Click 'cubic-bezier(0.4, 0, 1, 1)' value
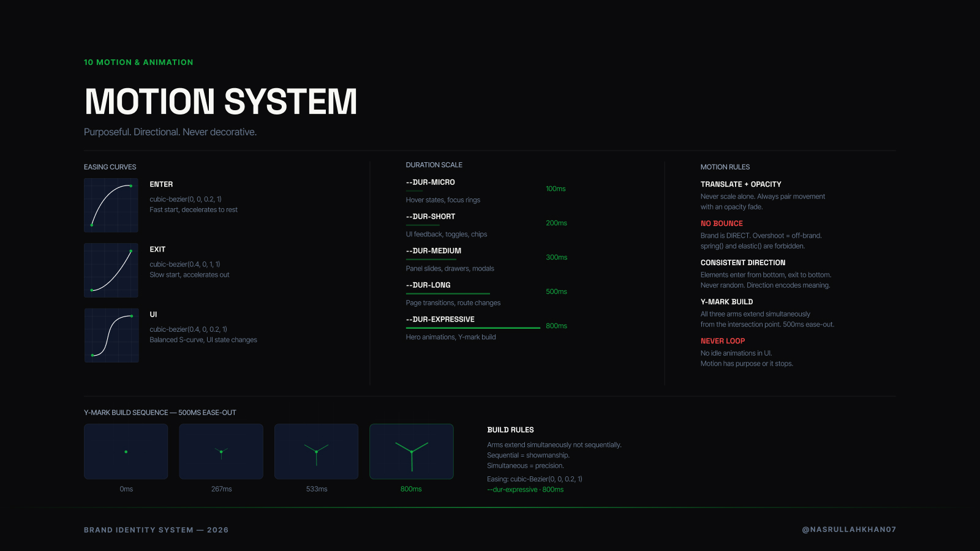Image resolution: width=980 pixels, height=551 pixels. 185,264
